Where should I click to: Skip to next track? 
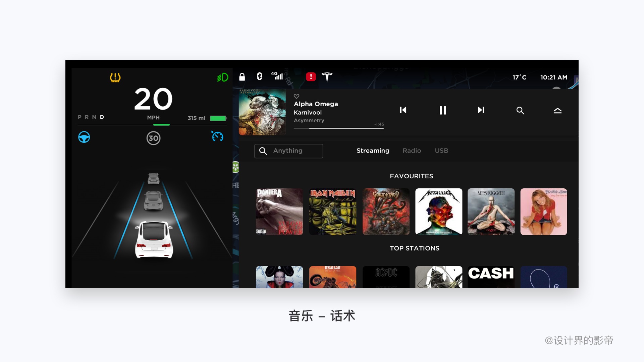(481, 110)
